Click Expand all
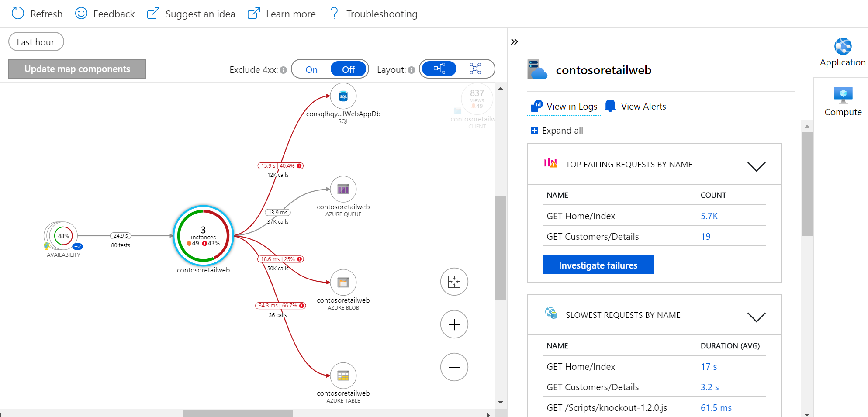Screen dimensions: 868x417 557,131
